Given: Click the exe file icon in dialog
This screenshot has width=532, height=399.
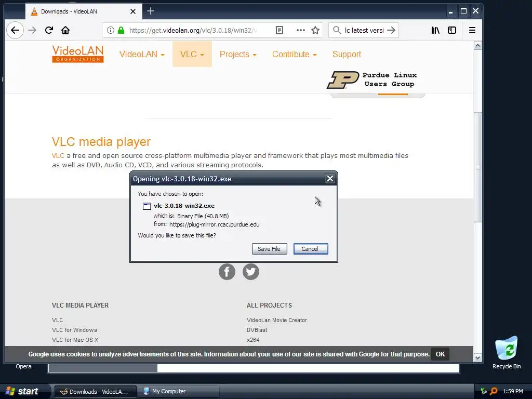Looking at the screenshot, I should coord(147,206).
